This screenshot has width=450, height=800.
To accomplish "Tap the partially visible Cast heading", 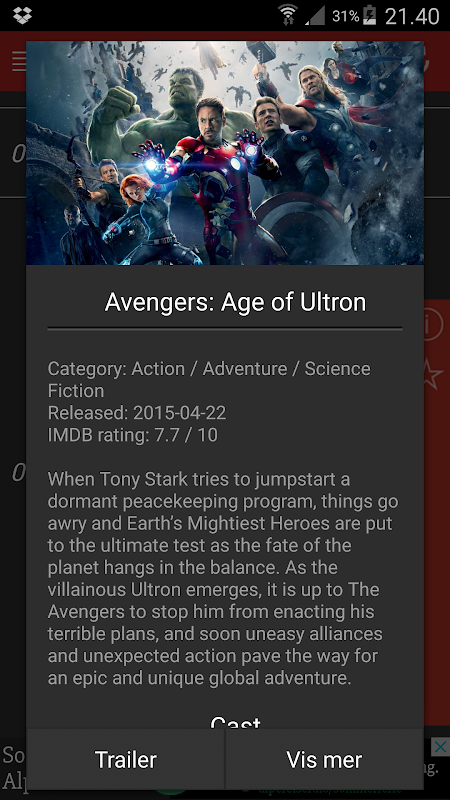I will 235,721.
